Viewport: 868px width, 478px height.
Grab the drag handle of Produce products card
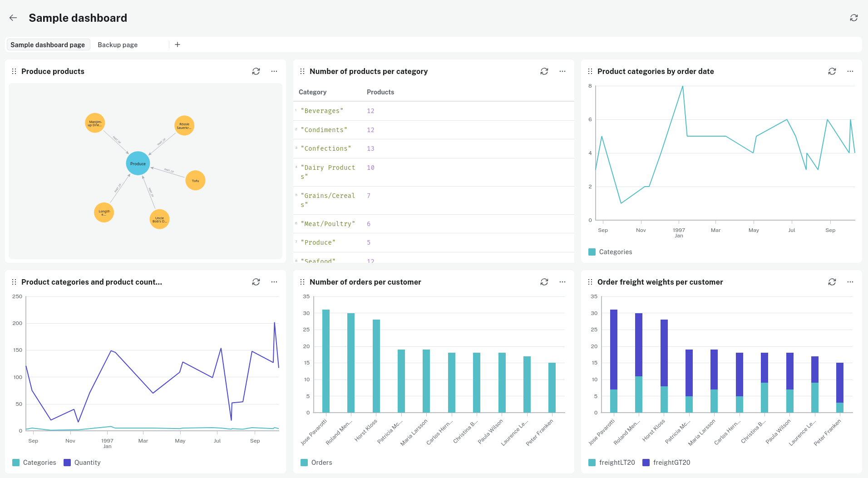14,71
